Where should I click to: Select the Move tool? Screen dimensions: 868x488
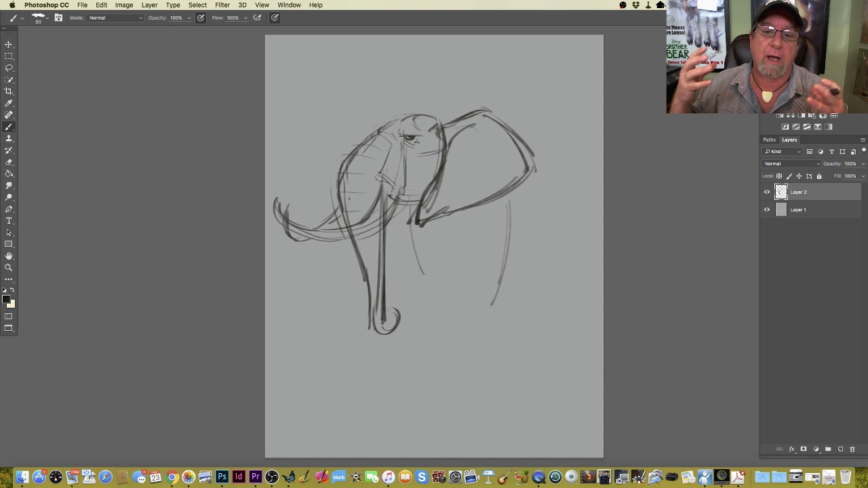click(x=9, y=44)
